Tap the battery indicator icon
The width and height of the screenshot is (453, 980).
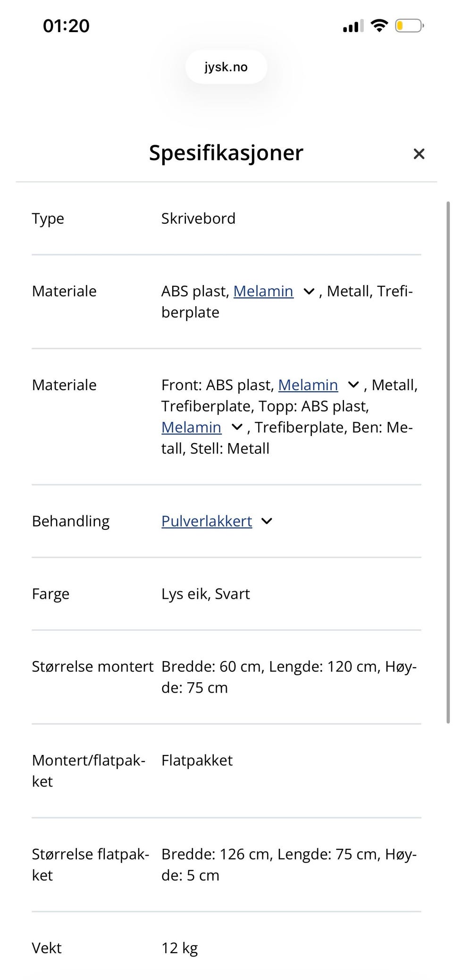tap(409, 25)
